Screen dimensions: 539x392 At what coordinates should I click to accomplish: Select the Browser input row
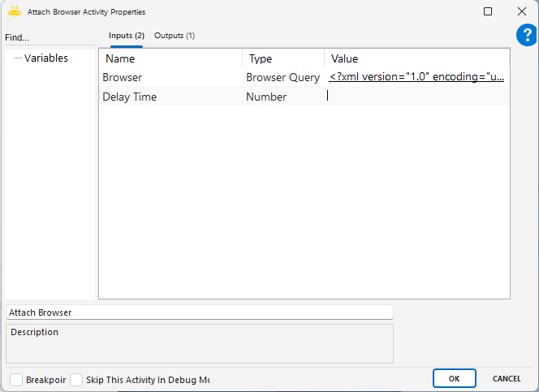[170, 78]
